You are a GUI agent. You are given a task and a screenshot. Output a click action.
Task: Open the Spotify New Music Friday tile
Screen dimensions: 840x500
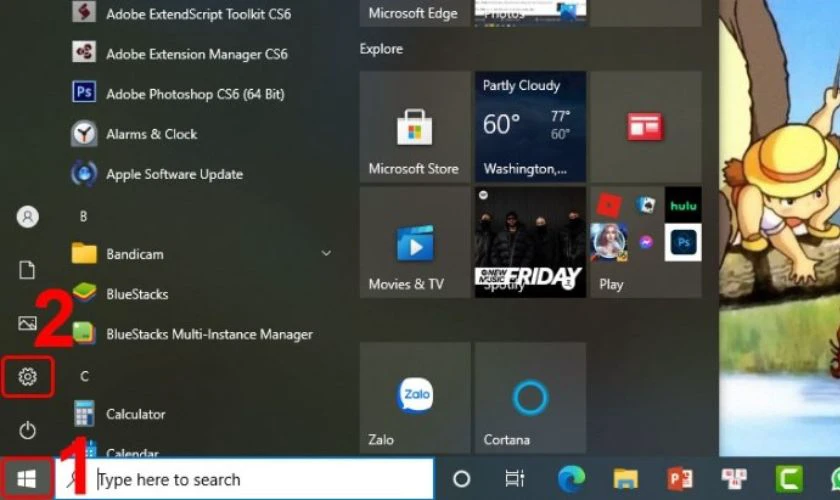click(530, 242)
